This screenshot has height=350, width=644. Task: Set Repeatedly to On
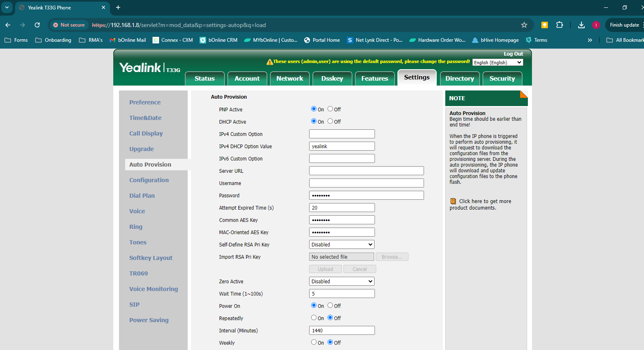pyautogui.click(x=314, y=318)
